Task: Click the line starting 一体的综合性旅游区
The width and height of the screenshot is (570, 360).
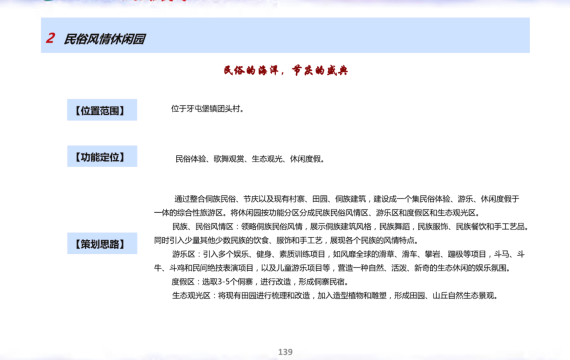Action: point(317,213)
